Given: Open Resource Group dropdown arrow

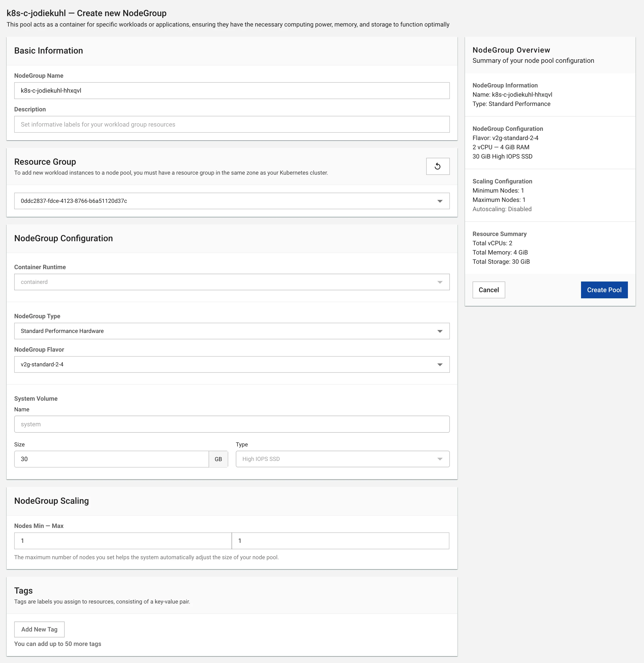Looking at the screenshot, I should 440,201.
